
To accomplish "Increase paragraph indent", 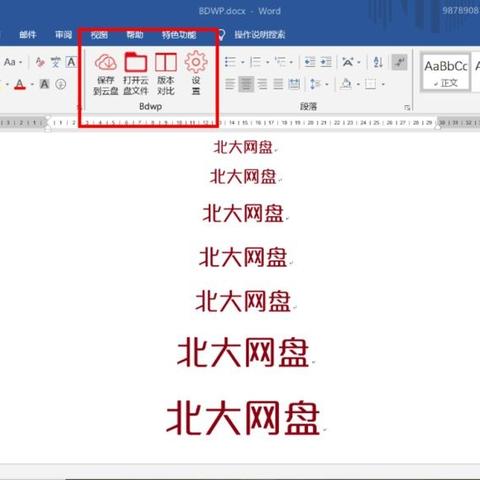I will click(326, 62).
